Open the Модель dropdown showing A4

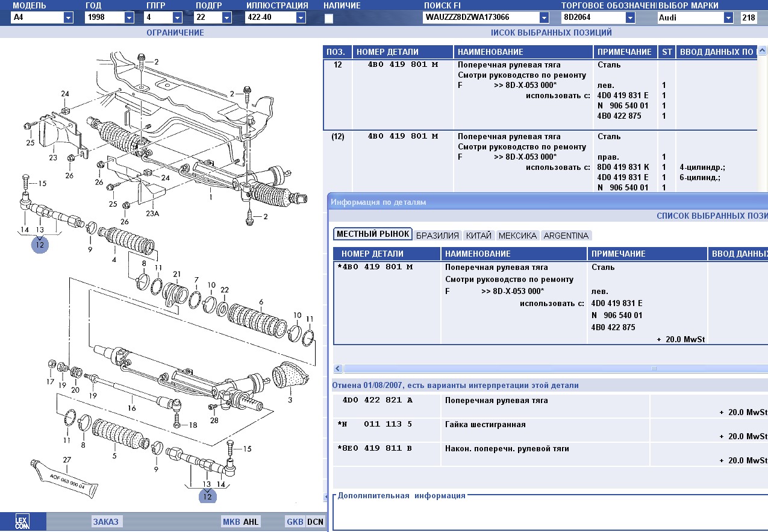(68, 17)
